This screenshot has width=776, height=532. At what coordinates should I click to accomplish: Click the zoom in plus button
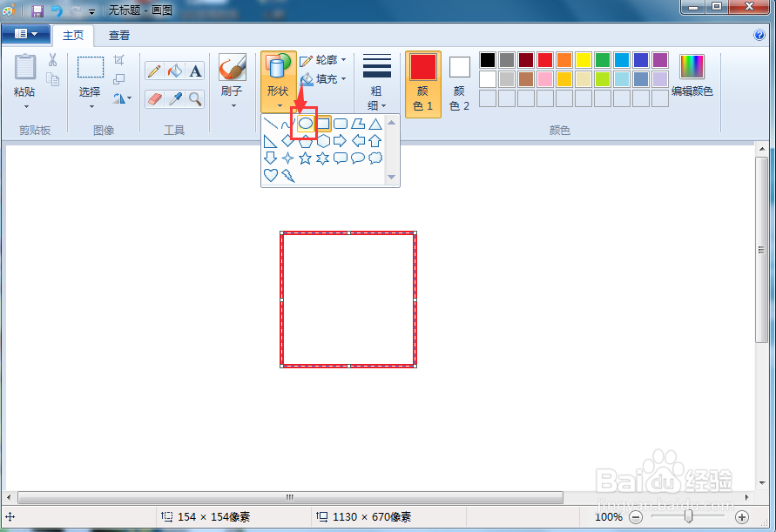(x=741, y=518)
